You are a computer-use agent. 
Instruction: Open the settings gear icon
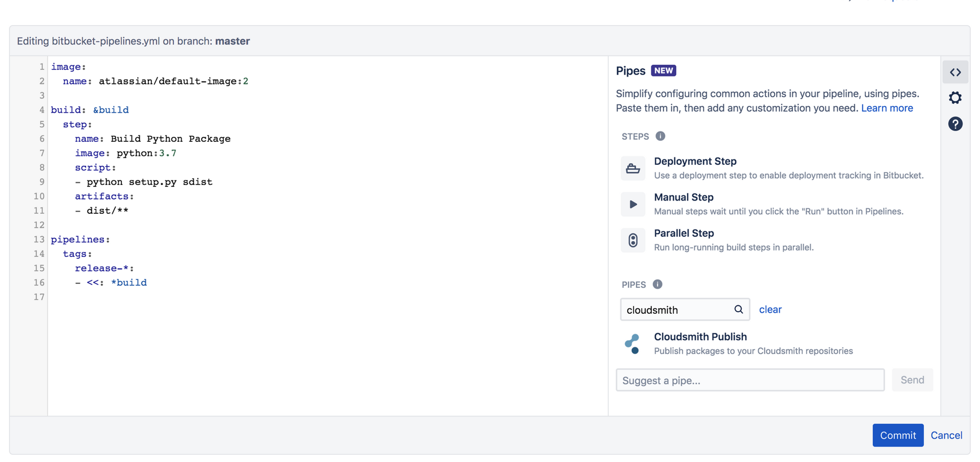(955, 98)
